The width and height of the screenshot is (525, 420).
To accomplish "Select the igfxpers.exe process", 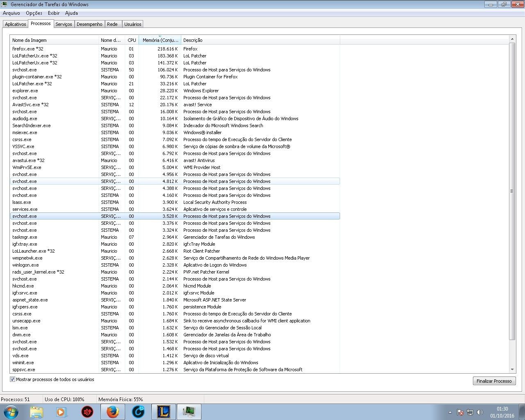I will 175,307.
